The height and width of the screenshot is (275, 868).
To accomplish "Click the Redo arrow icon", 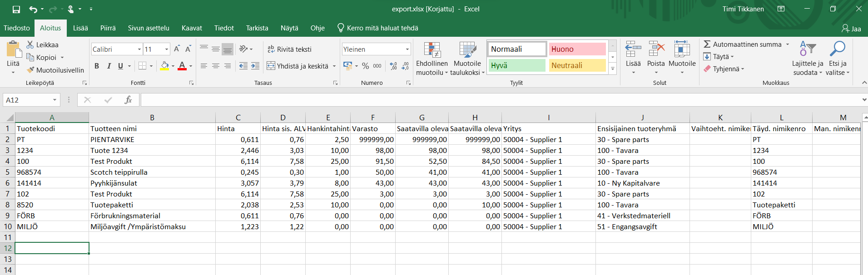I will (x=53, y=9).
